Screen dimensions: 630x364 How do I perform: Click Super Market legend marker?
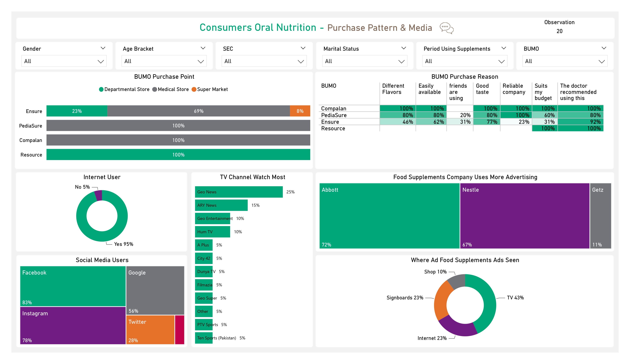[194, 89]
